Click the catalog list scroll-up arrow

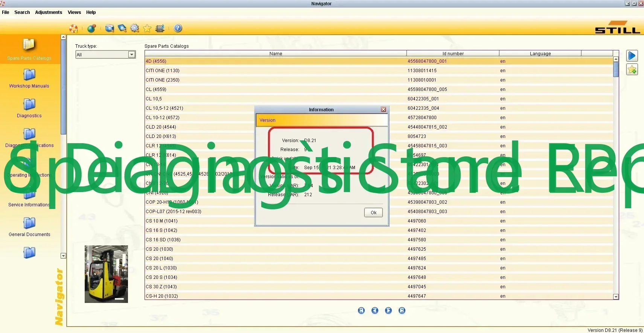616,59
